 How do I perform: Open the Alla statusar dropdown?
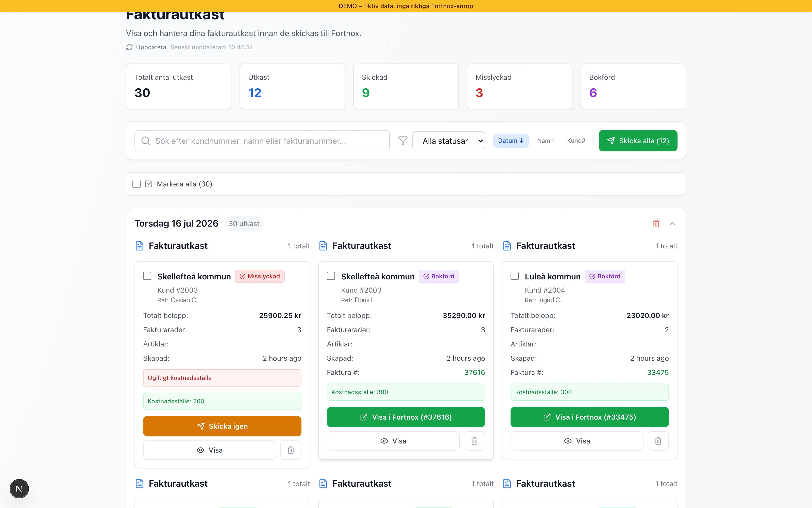click(x=448, y=141)
